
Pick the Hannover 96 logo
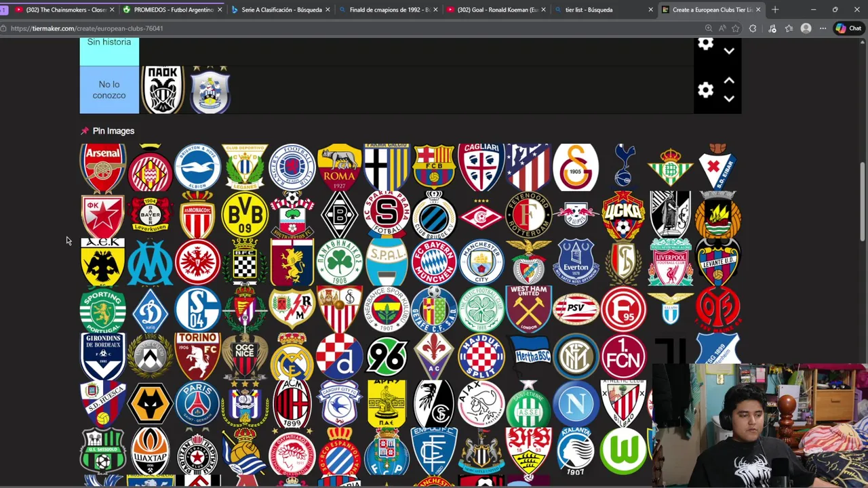pyautogui.click(x=387, y=357)
